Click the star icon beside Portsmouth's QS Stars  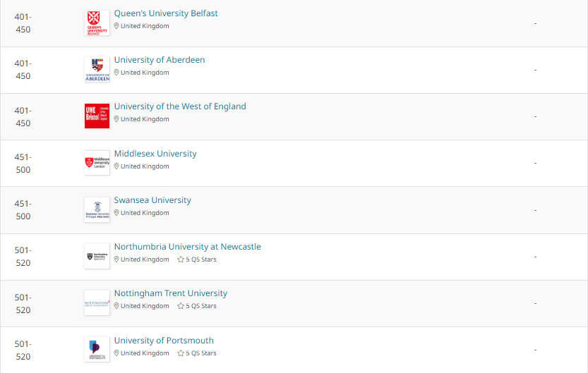[x=181, y=353]
